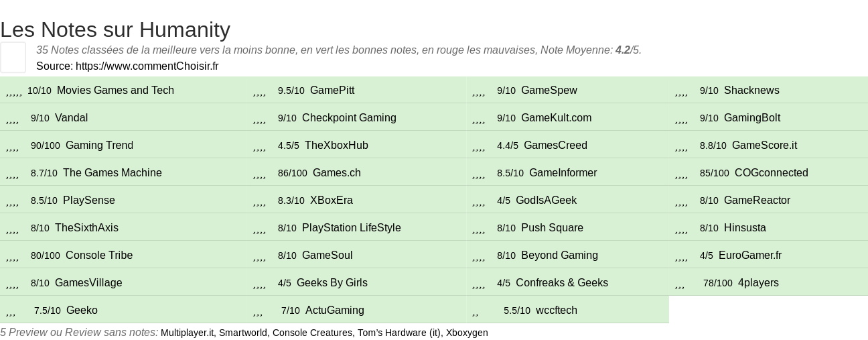View the Beyond Gaming review

click(559, 256)
